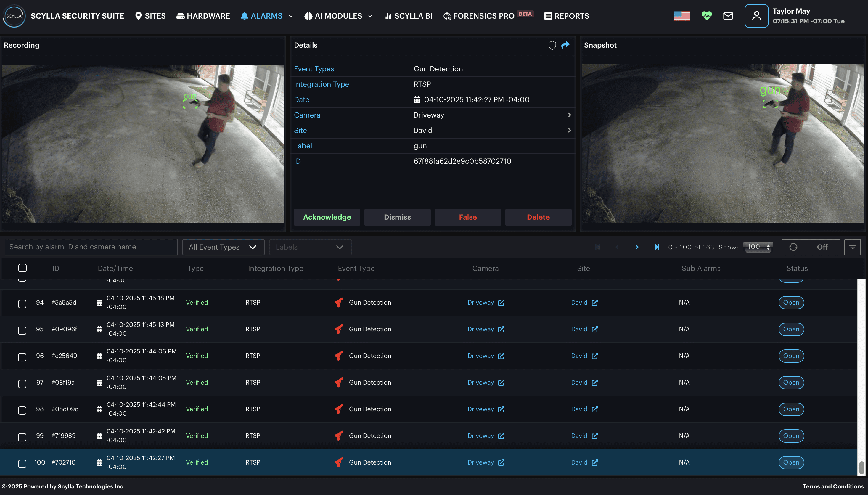Open the All Event Types dropdown
Image resolution: width=868 pixels, height=495 pixels.
(x=223, y=247)
